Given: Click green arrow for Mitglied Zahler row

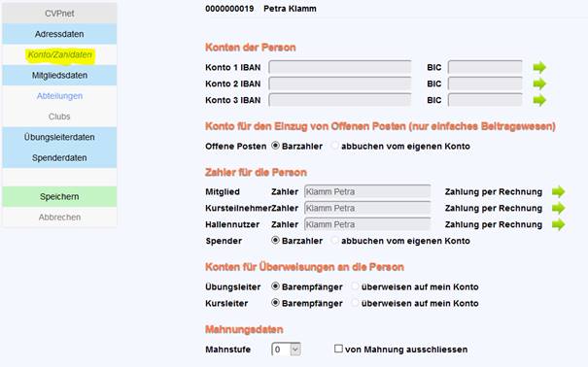Looking at the screenshot, I should (559, 191).
